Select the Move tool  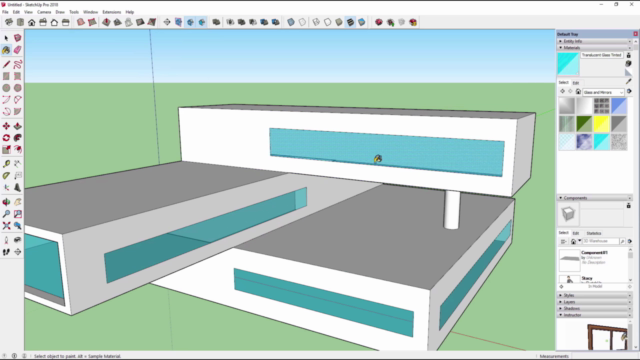pos(6,126)
